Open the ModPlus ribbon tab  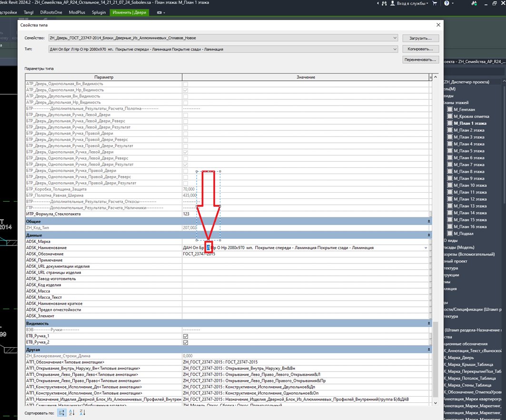(77, 12)
